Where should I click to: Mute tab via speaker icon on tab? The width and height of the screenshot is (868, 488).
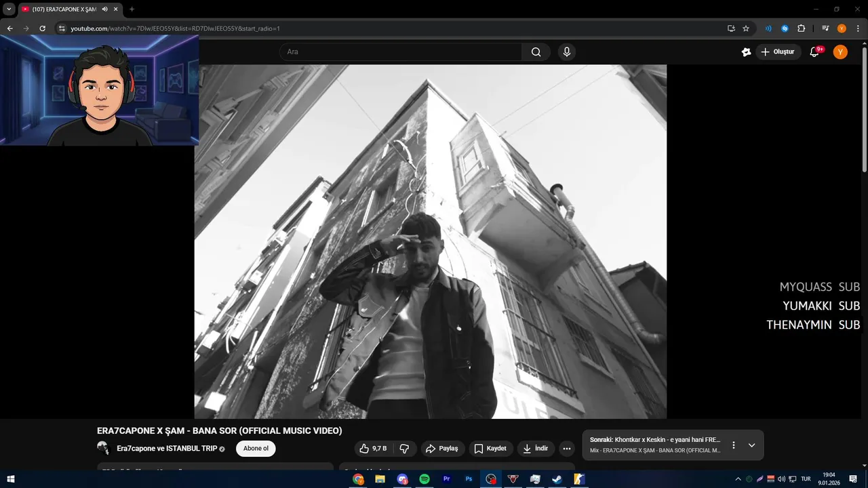click(105, 9)
